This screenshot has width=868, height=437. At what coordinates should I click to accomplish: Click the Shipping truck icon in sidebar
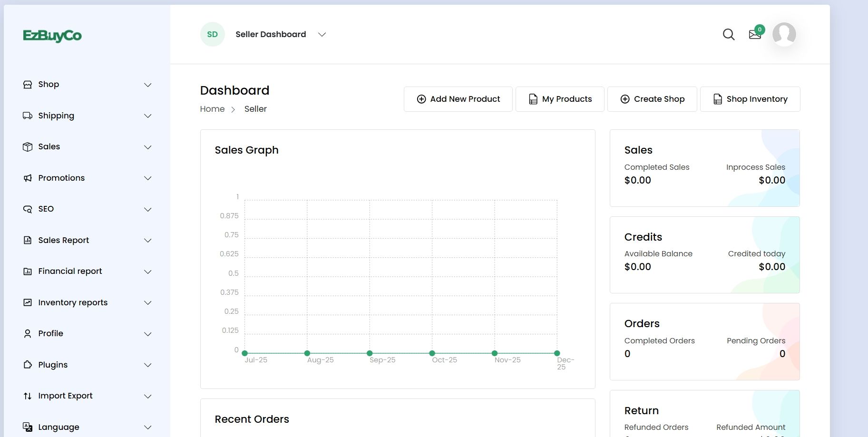[28, 116]
